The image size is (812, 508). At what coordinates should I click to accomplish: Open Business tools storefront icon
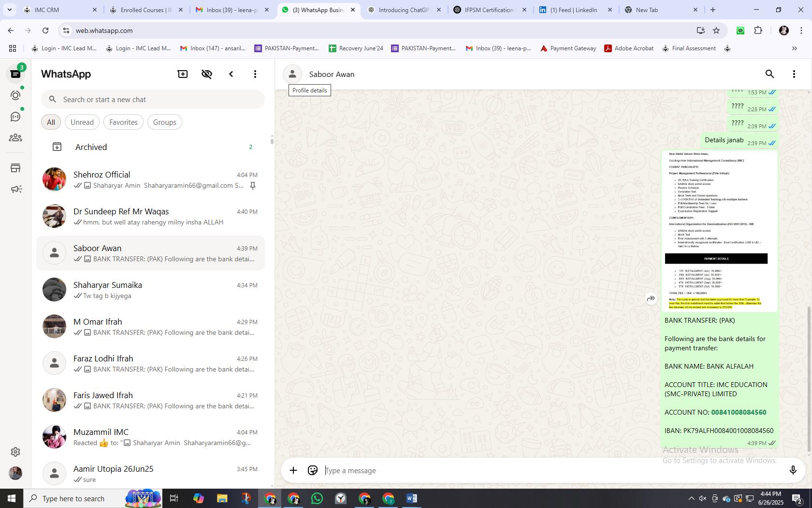(x=15, y=168)
